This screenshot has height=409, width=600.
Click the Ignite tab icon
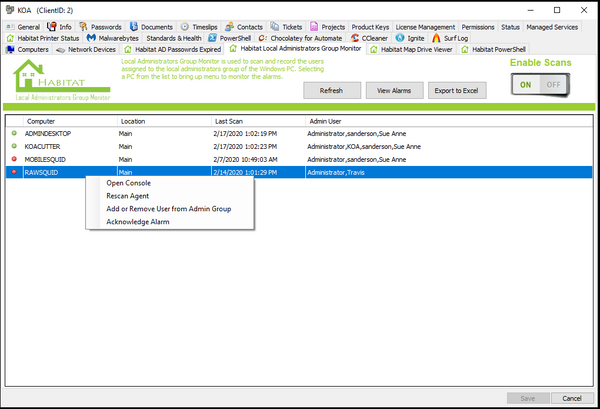tap(400, 37)
